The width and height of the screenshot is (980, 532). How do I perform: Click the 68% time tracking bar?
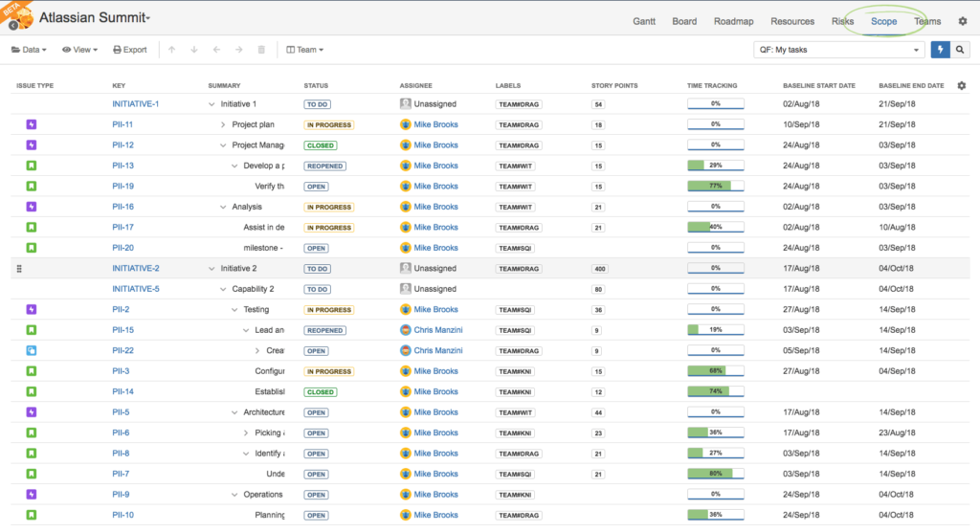pos(716,370)
